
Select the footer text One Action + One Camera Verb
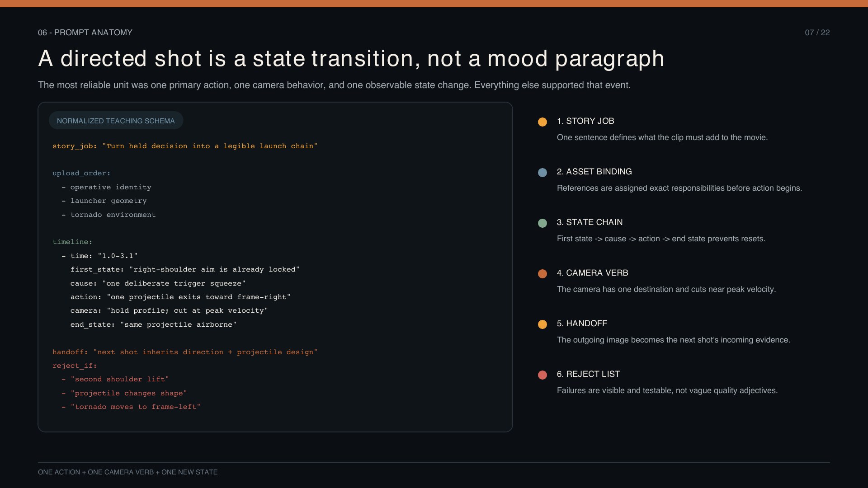pos(127,472)
